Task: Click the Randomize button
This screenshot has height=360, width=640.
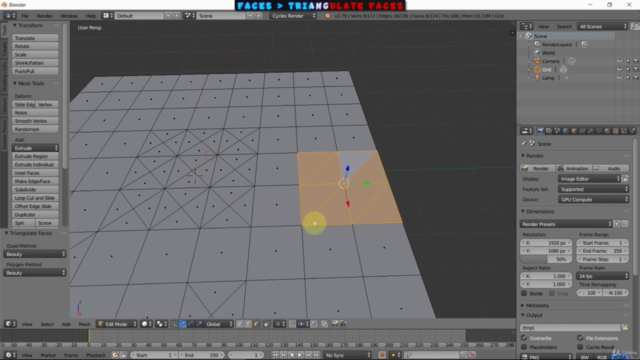Action: pos(35,129)
